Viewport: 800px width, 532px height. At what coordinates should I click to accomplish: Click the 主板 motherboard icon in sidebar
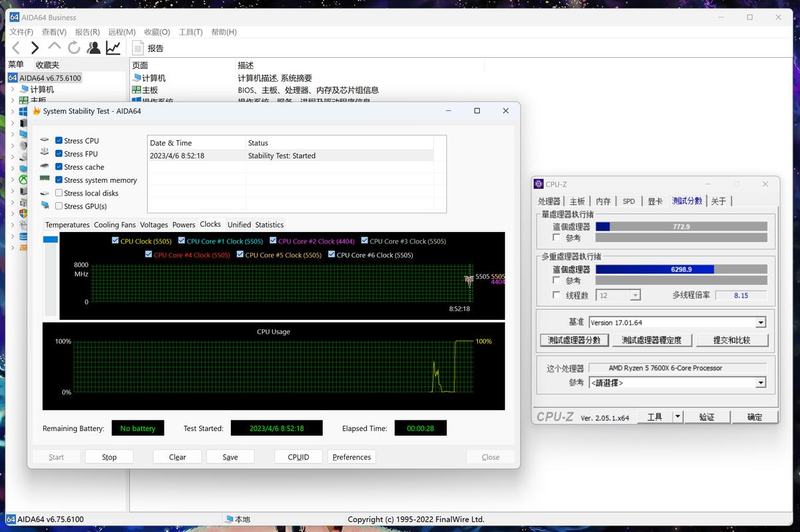point(23,98)
